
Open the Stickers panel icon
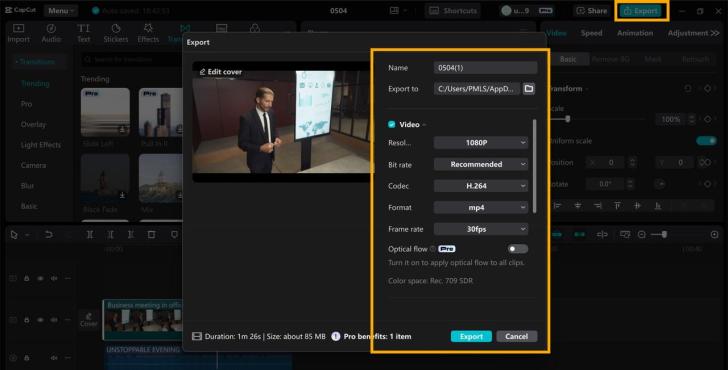point(116,28)
